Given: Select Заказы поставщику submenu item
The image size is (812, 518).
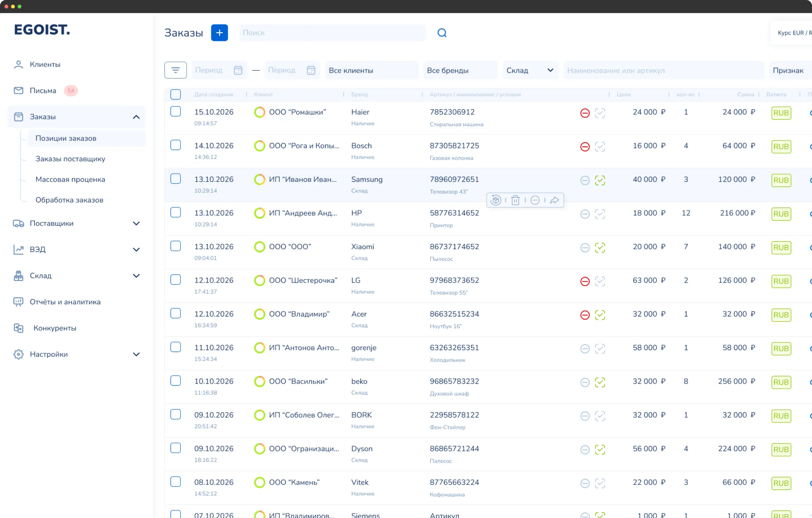Looking at the screenshot, I should 70,159.
